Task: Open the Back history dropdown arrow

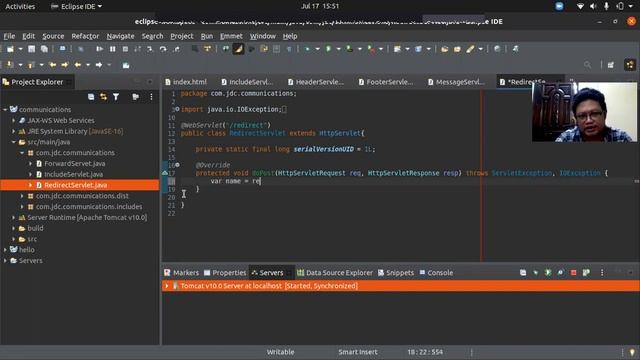Action: (88, 65)
